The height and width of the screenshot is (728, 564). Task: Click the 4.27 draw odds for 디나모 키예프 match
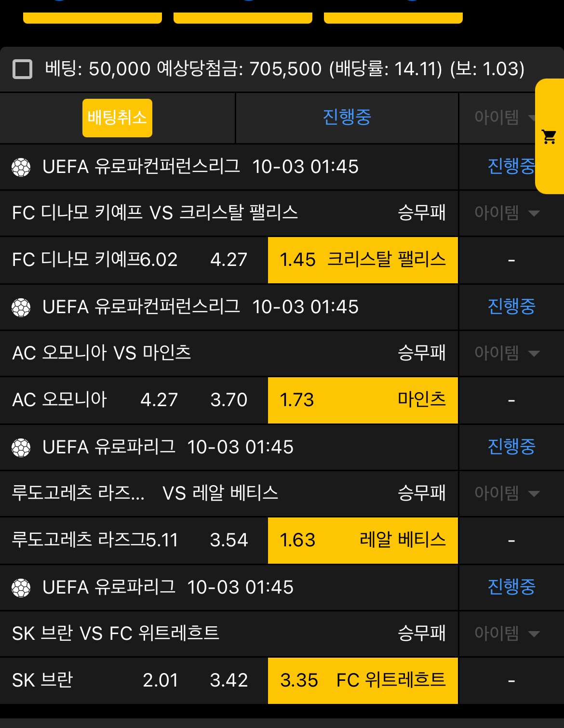coord(228,260)
